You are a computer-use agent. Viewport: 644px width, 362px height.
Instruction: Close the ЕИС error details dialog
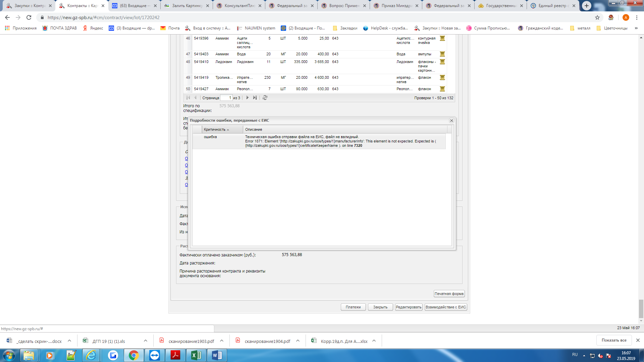(x=451, y=120)
